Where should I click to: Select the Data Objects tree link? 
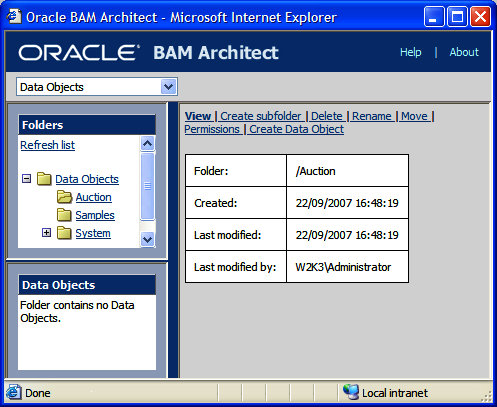click(87, 179)
